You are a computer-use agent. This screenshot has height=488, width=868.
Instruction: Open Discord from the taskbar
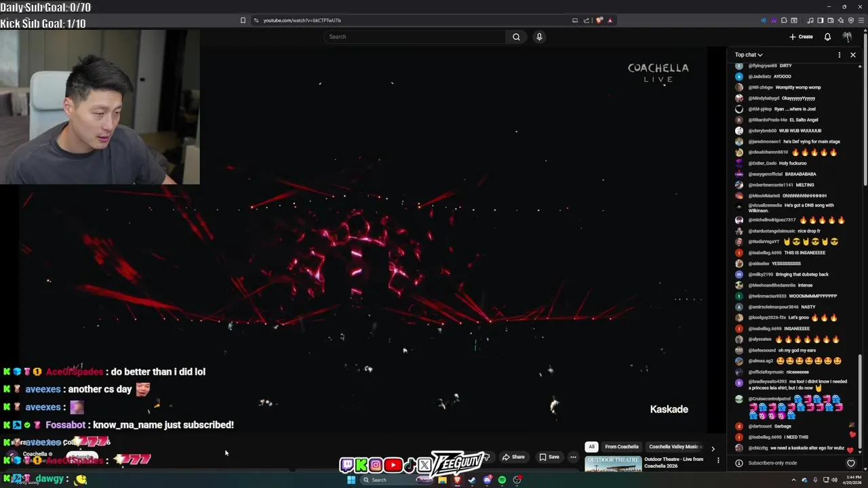(x=487, y=480)
